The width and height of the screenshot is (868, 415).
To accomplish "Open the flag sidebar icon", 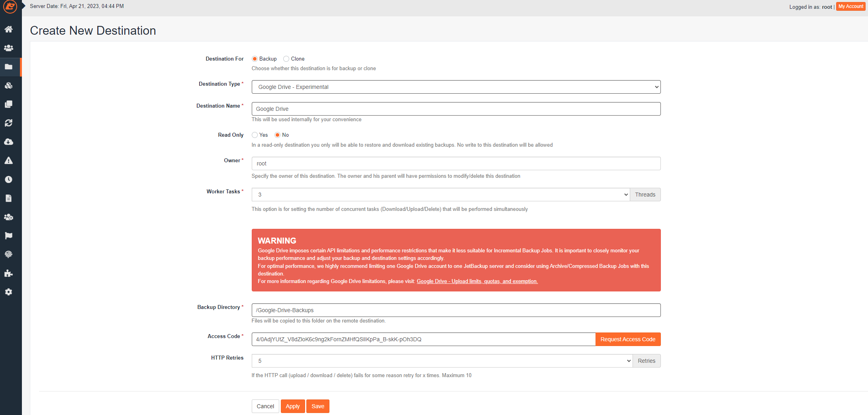I will click(9, 236).
